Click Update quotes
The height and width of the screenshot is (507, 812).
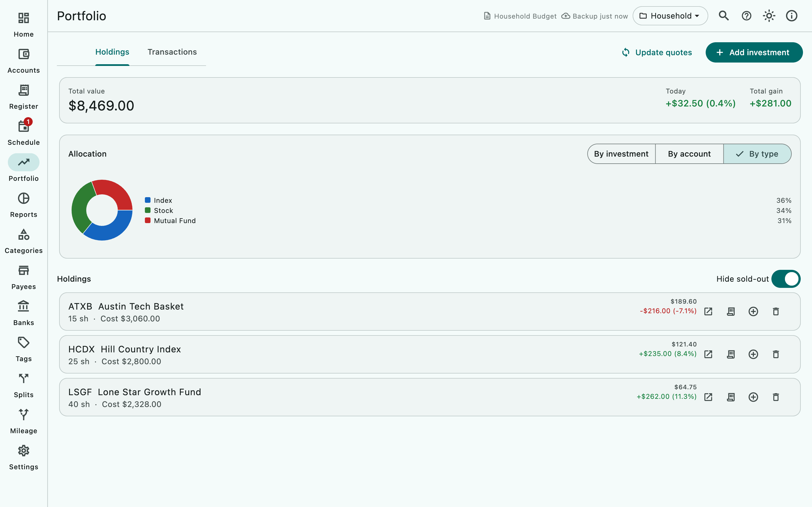[657, 52]
